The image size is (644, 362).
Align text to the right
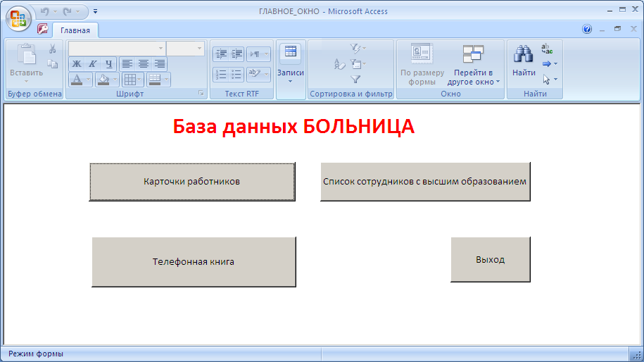pyautogui.click(x=159, y=63)
